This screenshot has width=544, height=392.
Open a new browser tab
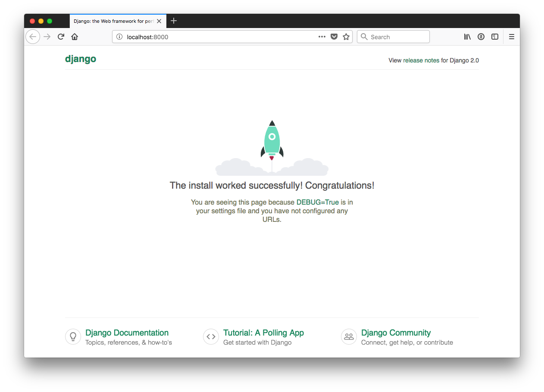[174, 21]
